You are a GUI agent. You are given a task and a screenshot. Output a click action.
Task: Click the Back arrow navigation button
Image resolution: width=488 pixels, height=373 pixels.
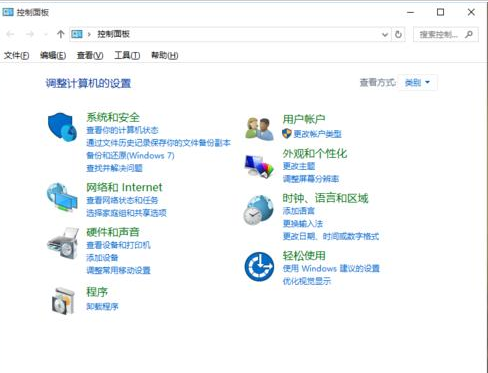(x=10, y=34)
